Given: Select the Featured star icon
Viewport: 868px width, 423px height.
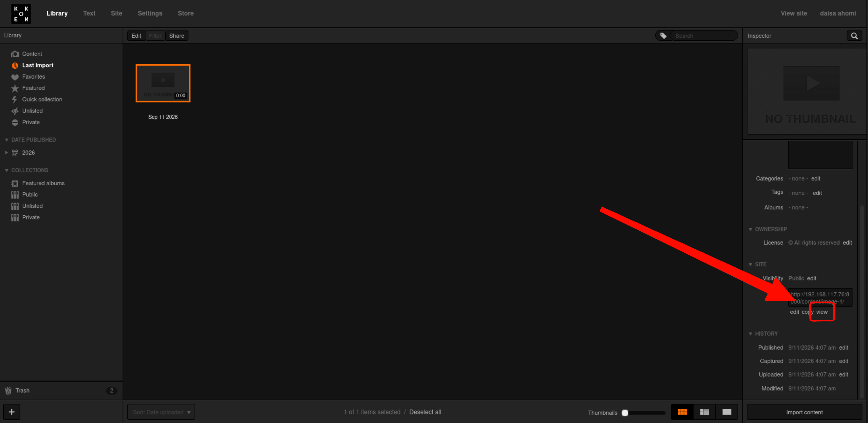Looking at the screenshot, I should [15, 88].
